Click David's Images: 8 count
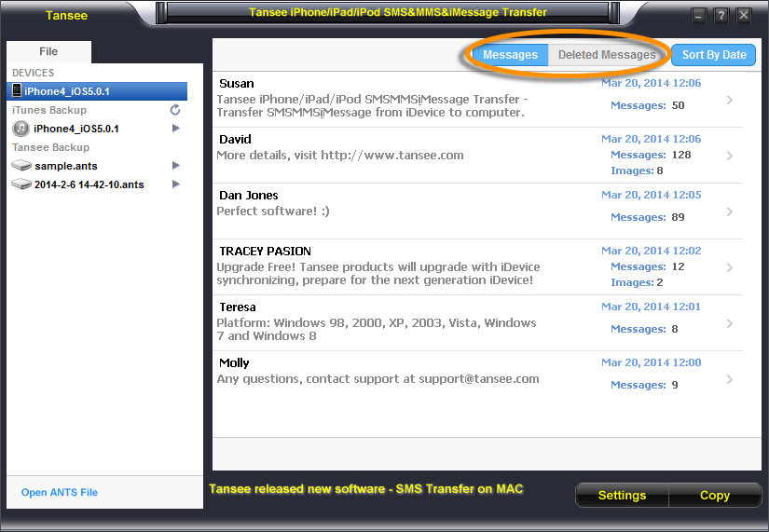The width and height of the screenshot is (769, 532). tap(637, 171)
